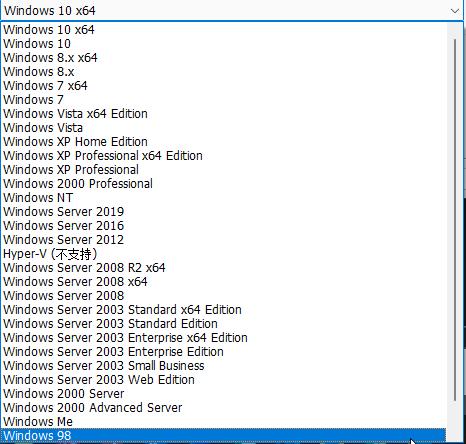Screen dimensions: 466x444
Task: Select Windows Server 2016
Action: (x=223, y=226)
